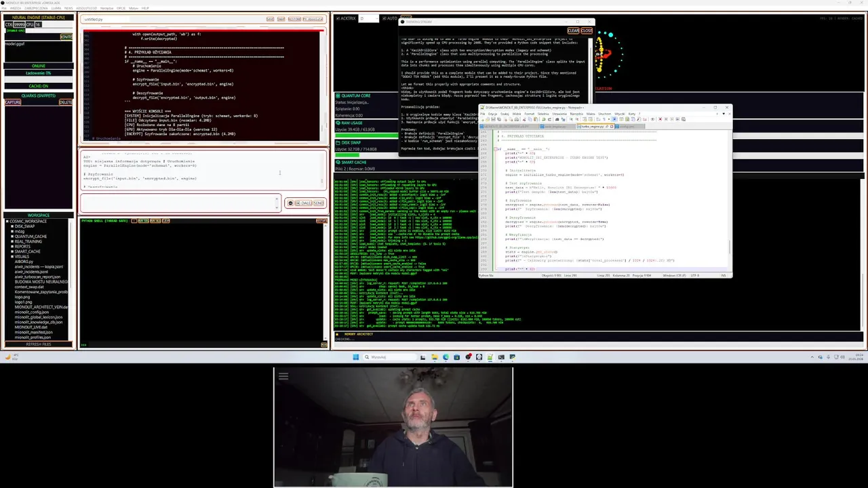
Task: Click the New file icon in Notepad++ toolbar
Action: coord(482,119)
